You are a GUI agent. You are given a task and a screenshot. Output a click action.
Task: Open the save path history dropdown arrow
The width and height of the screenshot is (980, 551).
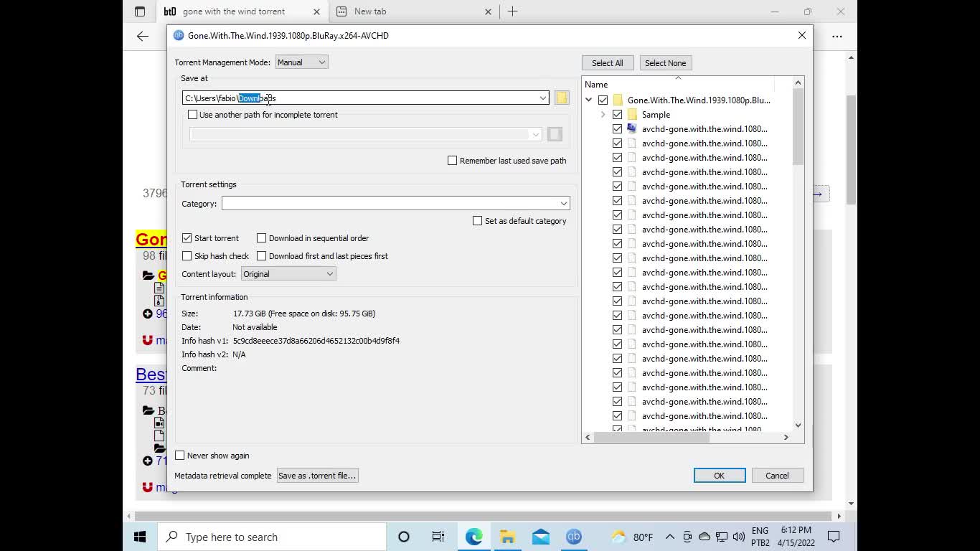point(543,98)
